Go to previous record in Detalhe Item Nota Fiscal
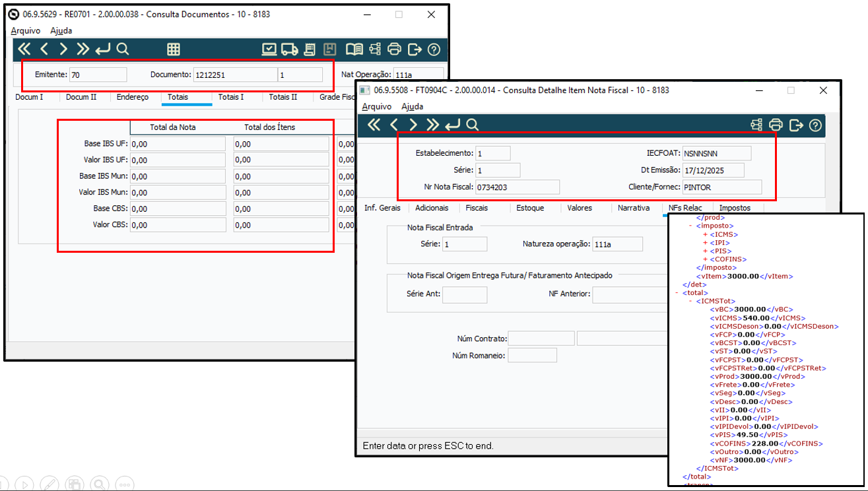The image size is (868, 491). click(394, 125)
